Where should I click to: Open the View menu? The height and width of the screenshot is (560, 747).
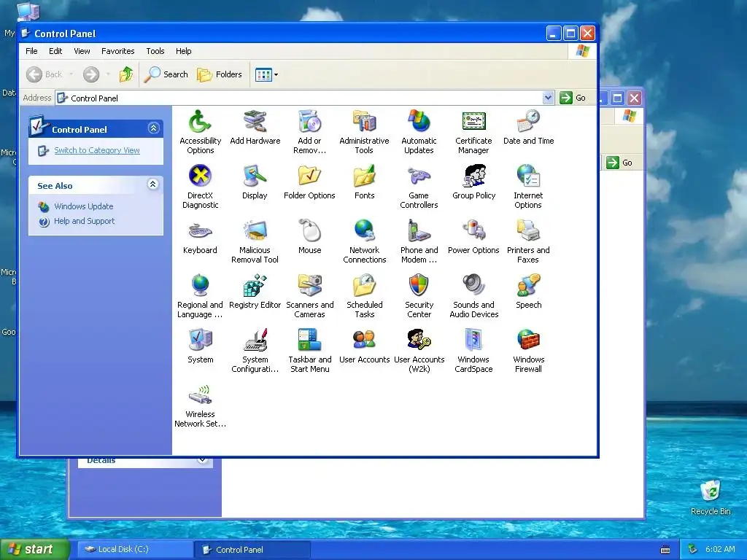(82, 51)
